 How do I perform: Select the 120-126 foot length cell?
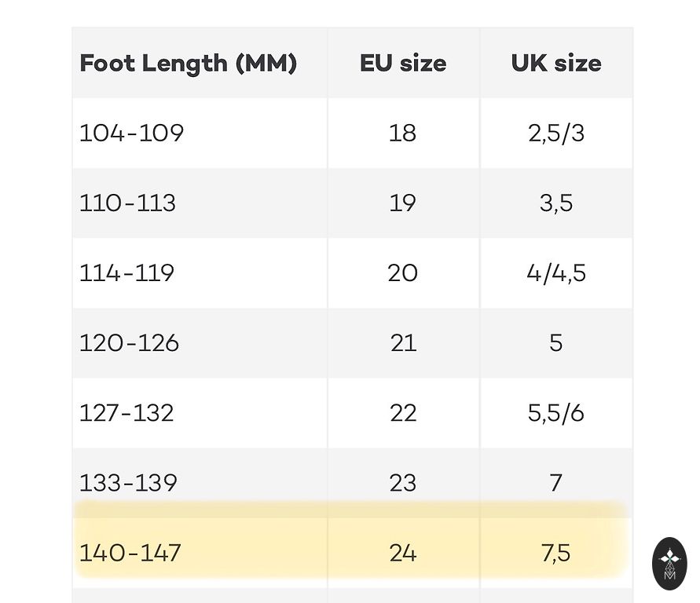(130, 343)
